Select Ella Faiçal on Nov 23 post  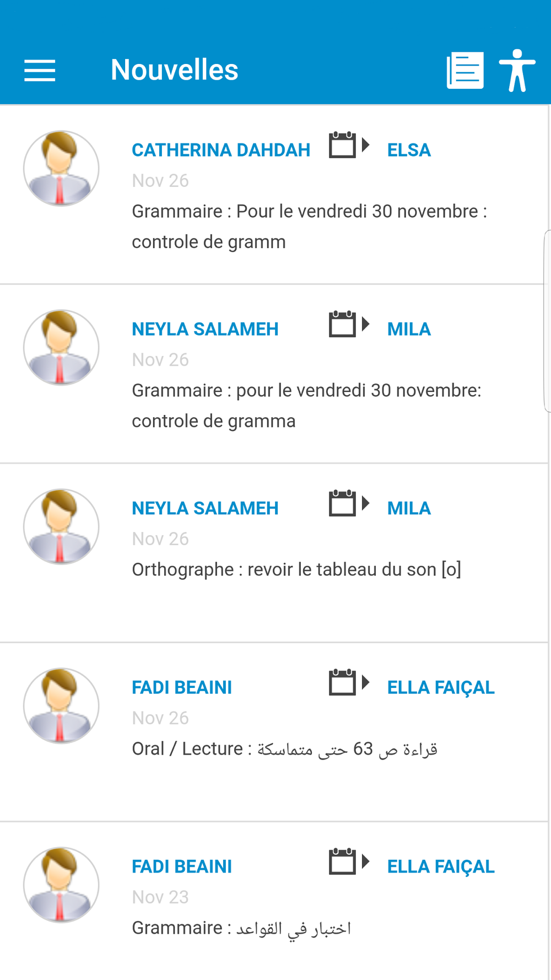(441, 866)
